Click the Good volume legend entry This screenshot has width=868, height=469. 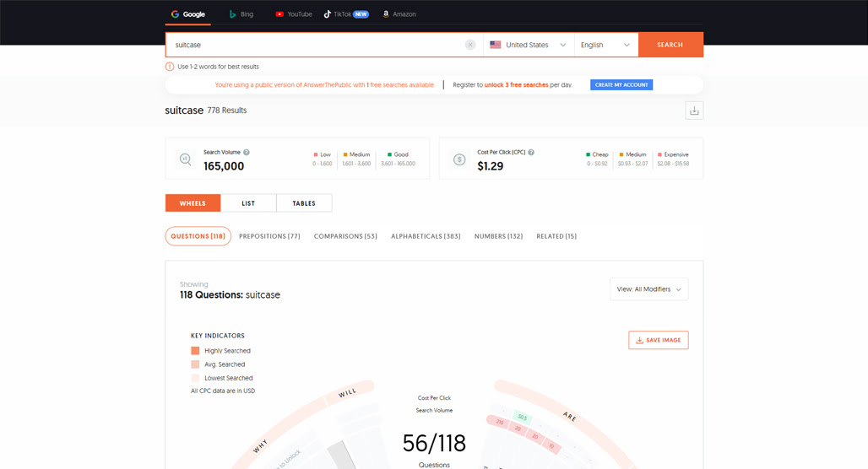tap(398, 159)
